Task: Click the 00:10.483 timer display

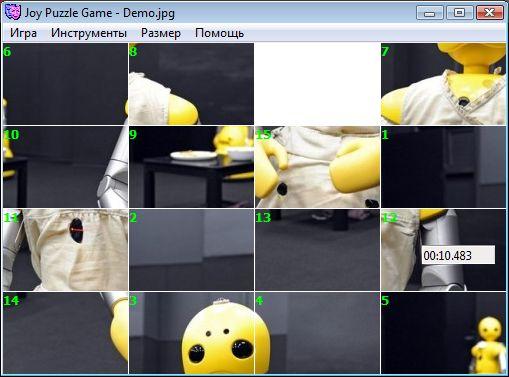Action: (458, 255)
